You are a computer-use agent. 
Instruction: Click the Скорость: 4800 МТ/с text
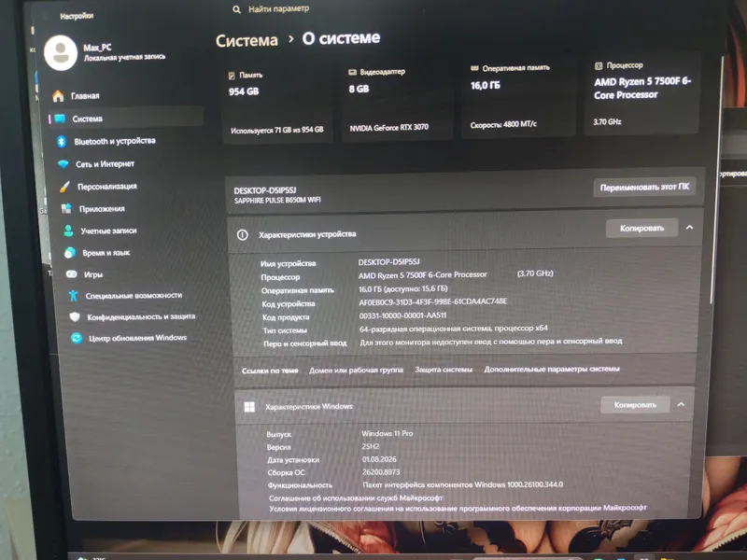pos(503,125)
